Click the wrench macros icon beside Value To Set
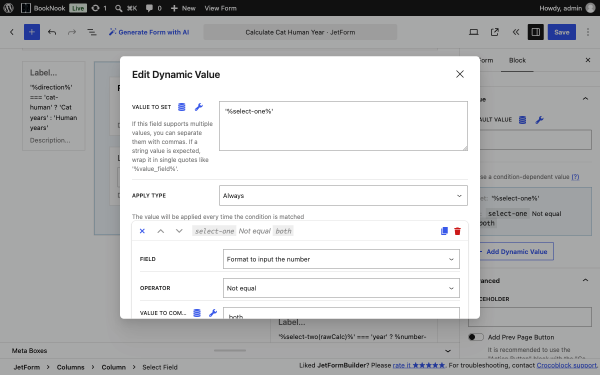This screenshot has height=375, width=600. click(199, 107)
